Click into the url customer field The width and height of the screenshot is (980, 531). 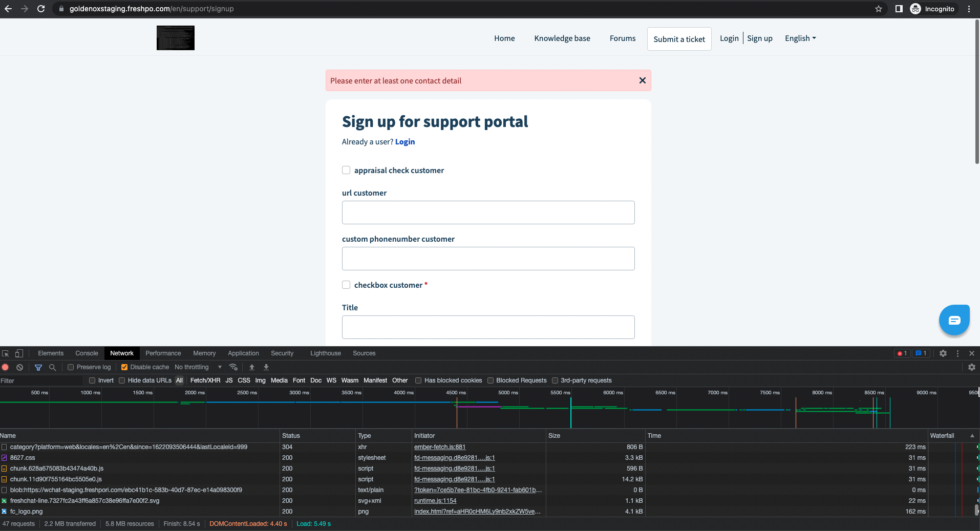tap(488, 213)
